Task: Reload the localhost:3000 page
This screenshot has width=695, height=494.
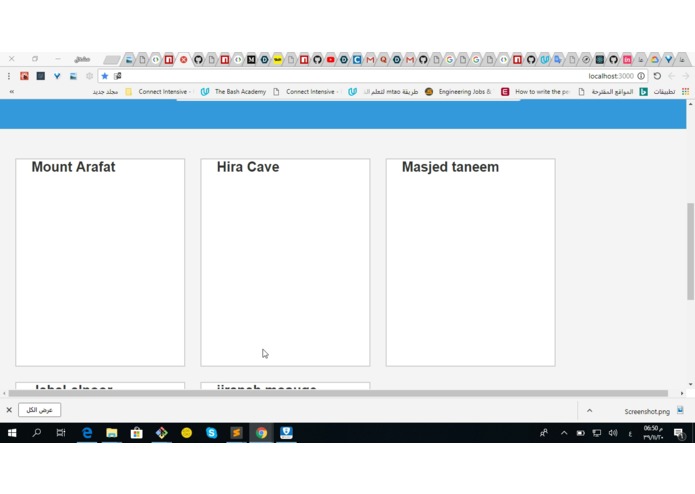Action: 657,76
